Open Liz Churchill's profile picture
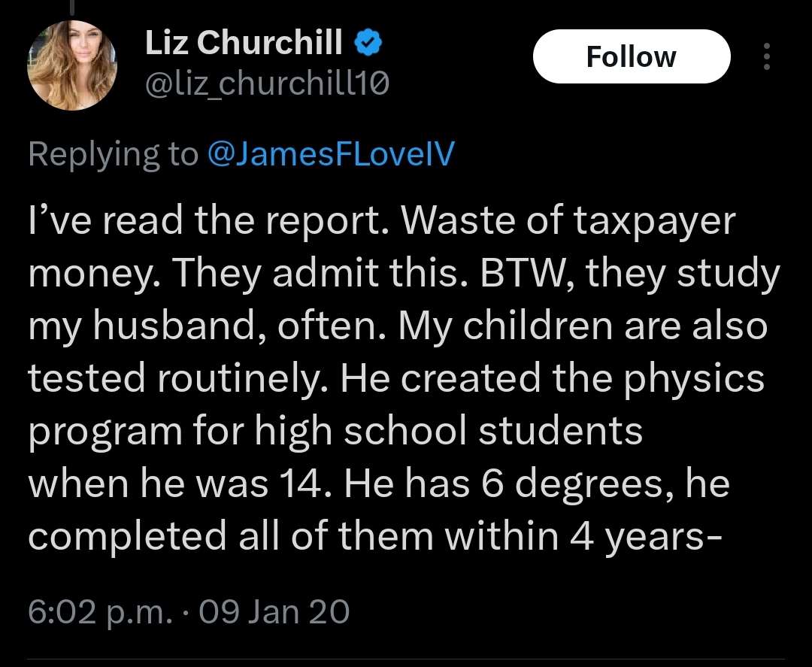The image size is (812, 667). [x=72, y=65]
